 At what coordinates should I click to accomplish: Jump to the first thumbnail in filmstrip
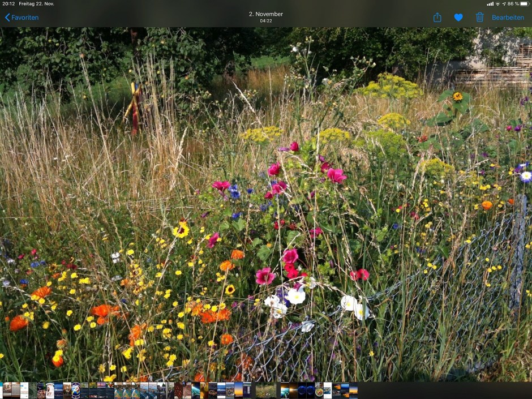click(3, 391)
